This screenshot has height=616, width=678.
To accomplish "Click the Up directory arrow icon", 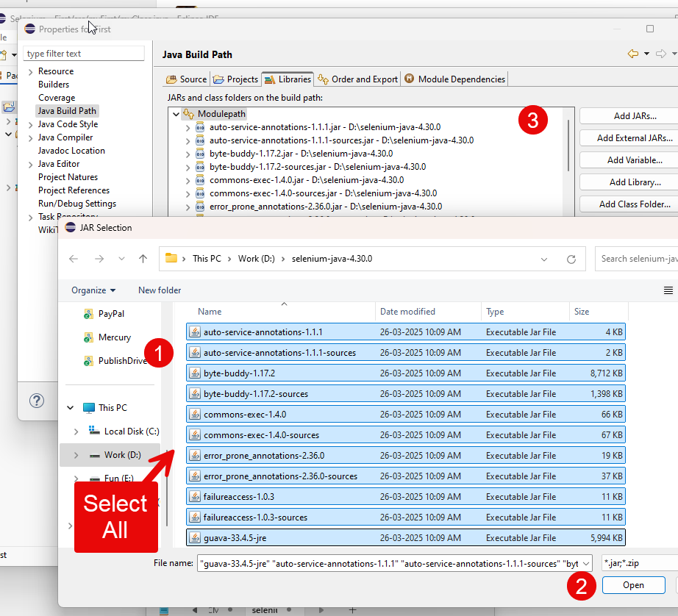I will 143,259.
